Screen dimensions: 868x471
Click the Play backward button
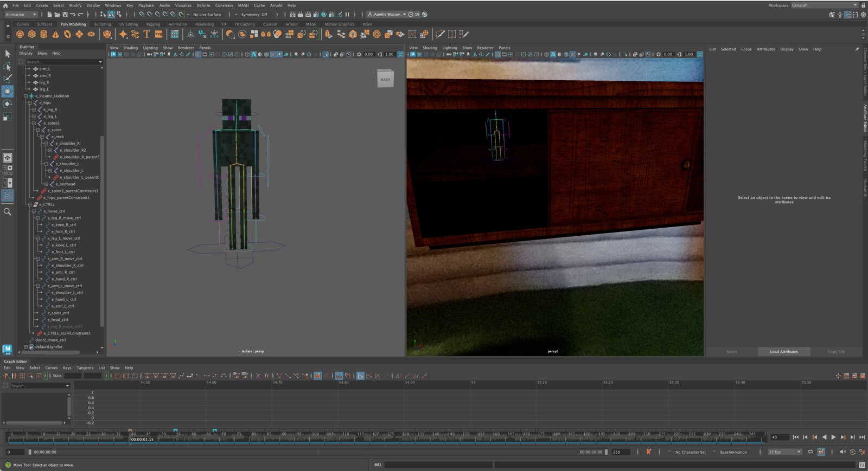point(824,437)
